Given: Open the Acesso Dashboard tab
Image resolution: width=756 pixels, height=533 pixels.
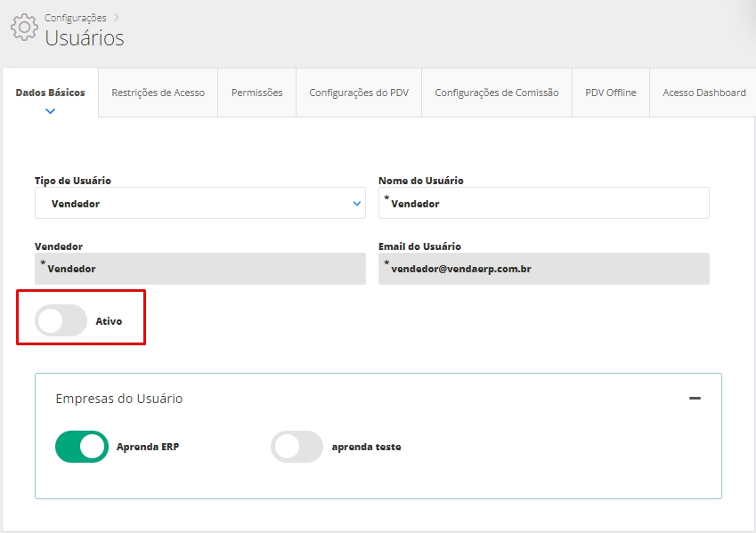Looking at the screenshot, I should [703, 93].
